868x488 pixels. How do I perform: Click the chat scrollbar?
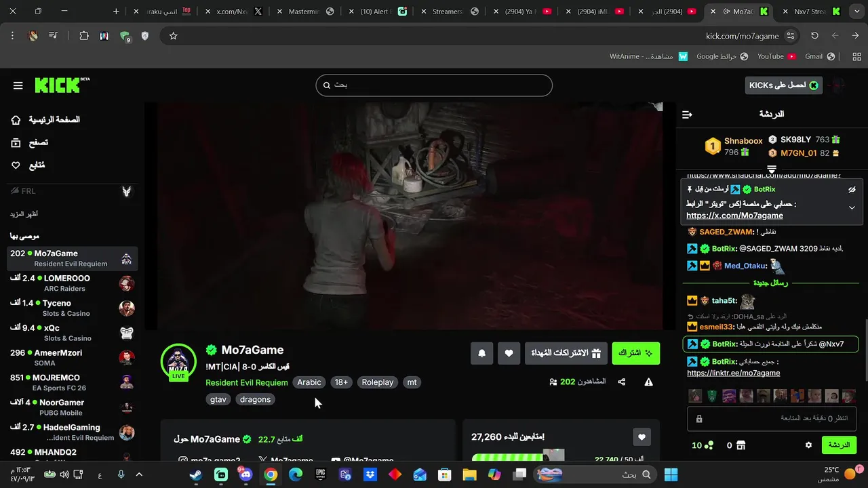(x=865, y=349)
